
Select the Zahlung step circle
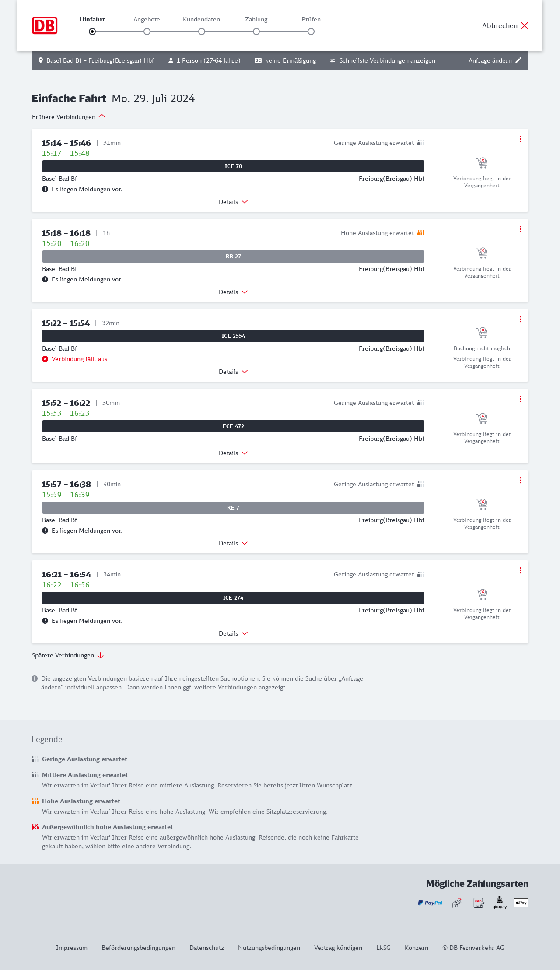(x=256, y=32)
